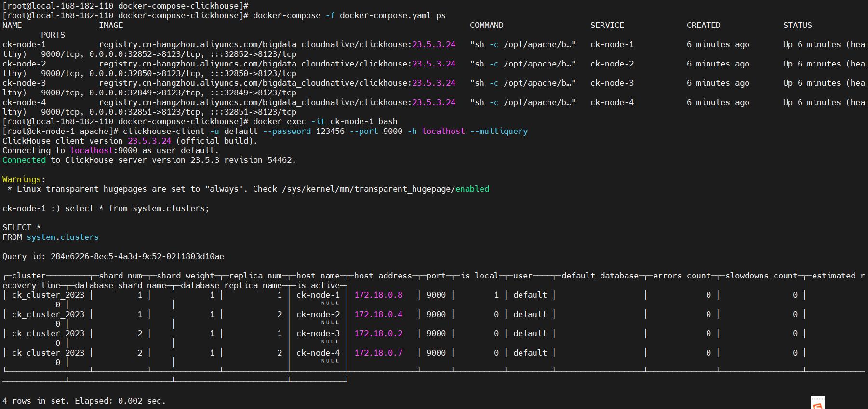Click 'Connected to ClickHouse server' line

point(149,160)
